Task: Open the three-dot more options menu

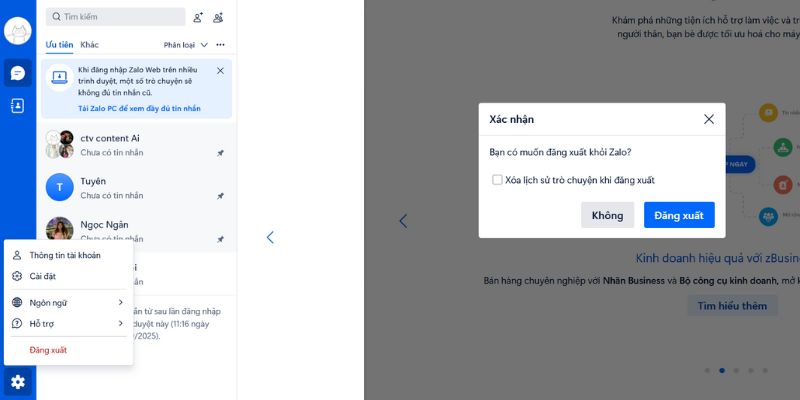Action: (220, 45)
